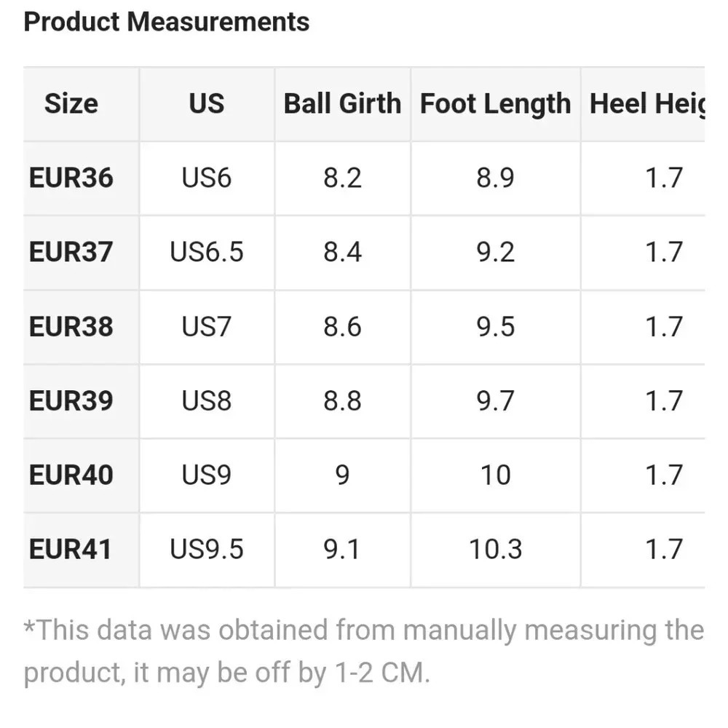
Task: Select the EUR40 size row label
Action: click(71, 475)
